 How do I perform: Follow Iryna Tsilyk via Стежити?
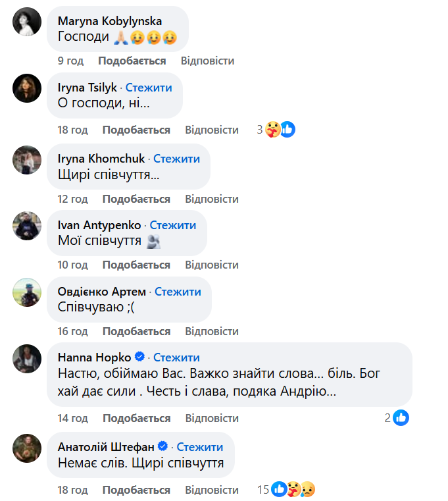149,88
